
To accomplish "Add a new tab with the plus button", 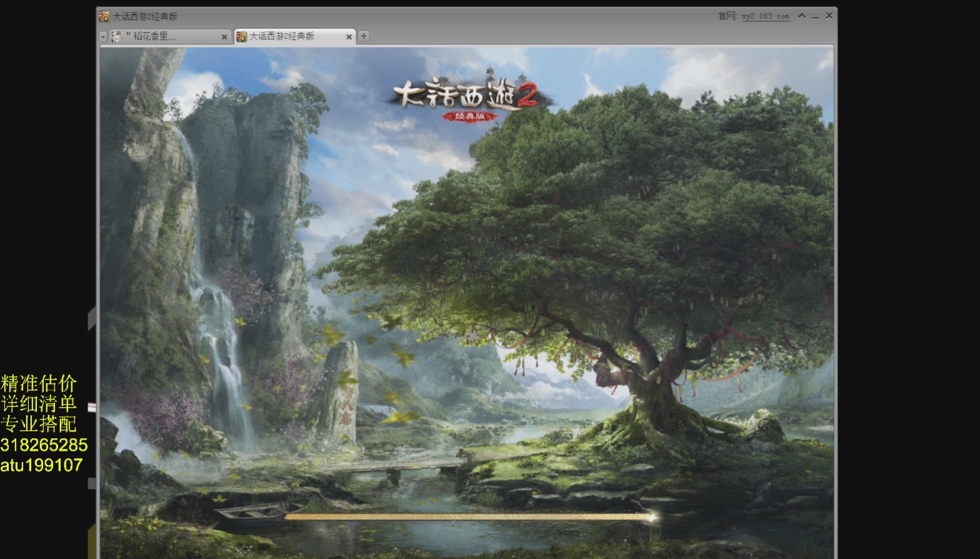I will [x=364, y=36].
